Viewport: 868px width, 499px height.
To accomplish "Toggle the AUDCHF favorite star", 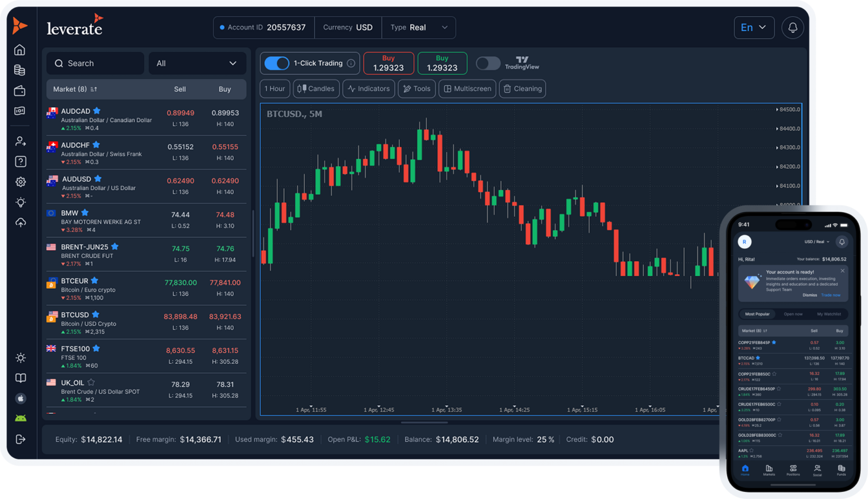I will click(x=96, y=145).
